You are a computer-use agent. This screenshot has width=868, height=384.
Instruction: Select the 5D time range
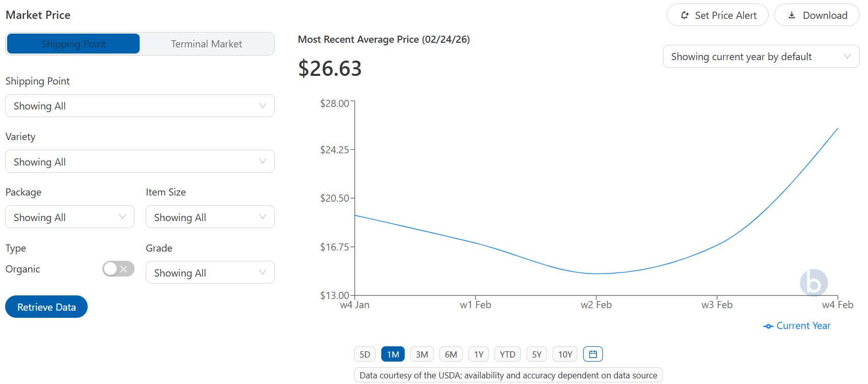click(x=365, y=354)
